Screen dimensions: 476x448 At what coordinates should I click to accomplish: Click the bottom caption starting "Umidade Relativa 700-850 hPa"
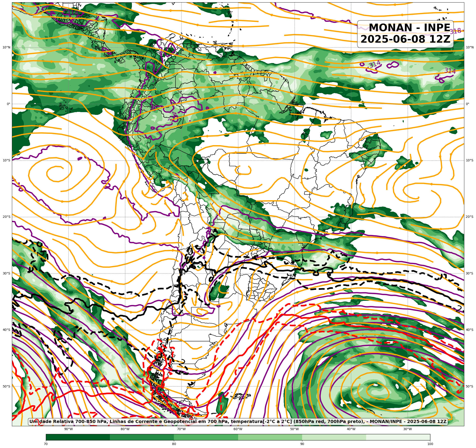click(238, 421)
